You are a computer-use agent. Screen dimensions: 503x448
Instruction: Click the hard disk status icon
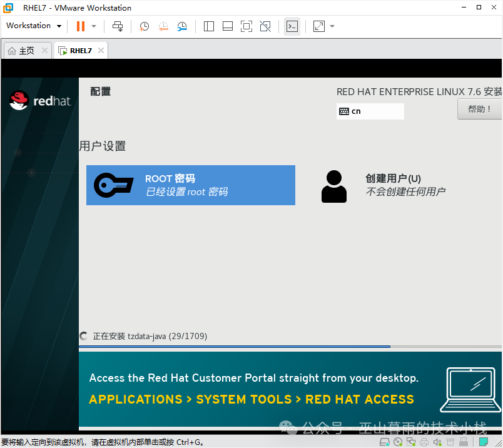pos(384,441)
